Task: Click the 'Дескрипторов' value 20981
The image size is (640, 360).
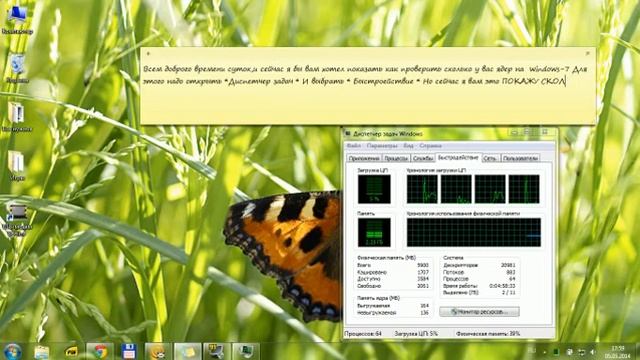Action: 508,265
